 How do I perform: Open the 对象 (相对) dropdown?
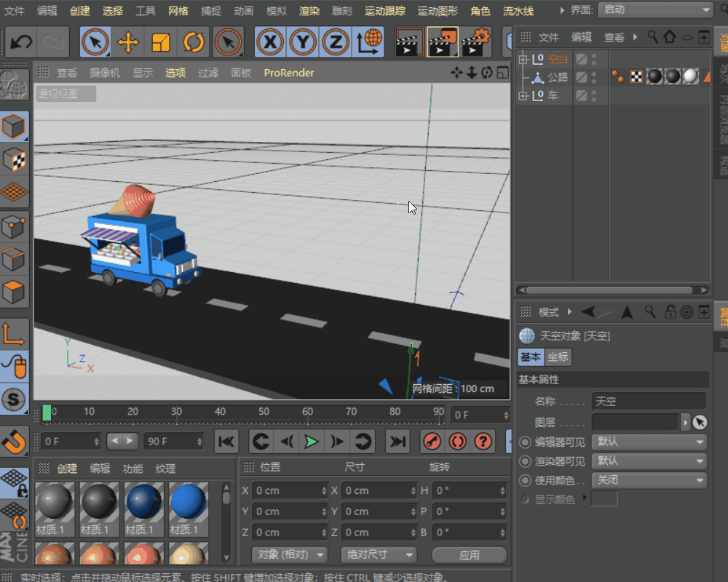[289, 554]
